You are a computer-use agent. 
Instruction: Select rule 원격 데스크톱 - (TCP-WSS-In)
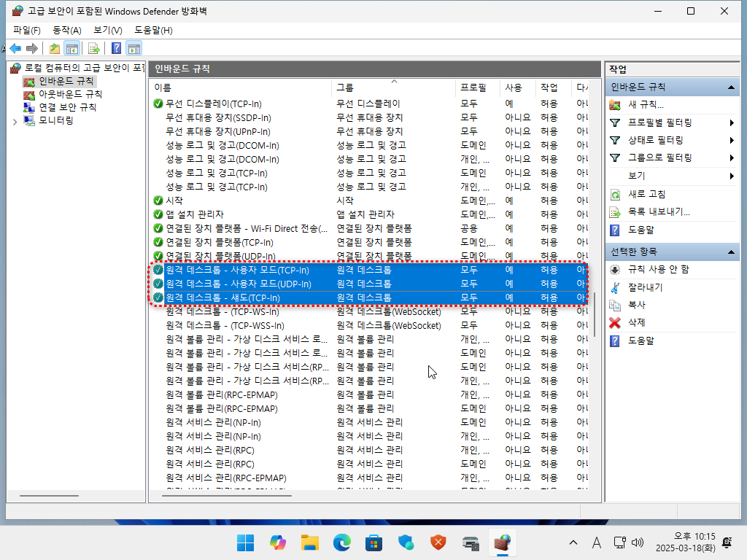(x=369, y=325)
